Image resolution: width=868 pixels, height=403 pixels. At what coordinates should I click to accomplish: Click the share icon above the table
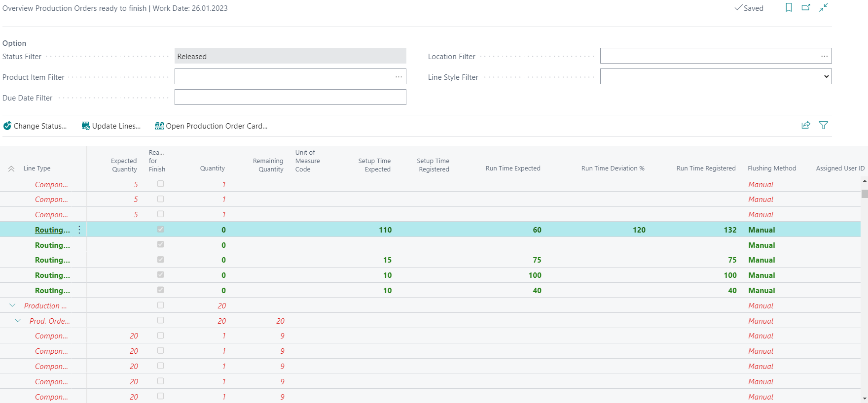tap(806, 125)
